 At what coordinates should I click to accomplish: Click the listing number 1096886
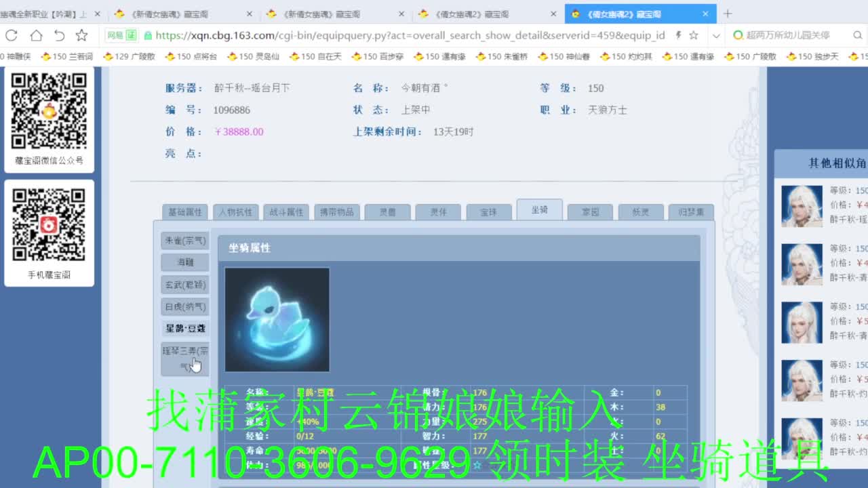pyautogui.click(x=232, y=110)
